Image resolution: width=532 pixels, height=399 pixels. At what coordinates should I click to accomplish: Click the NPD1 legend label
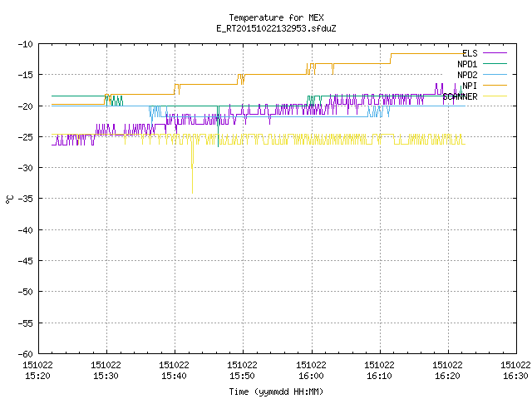[467, 64]
